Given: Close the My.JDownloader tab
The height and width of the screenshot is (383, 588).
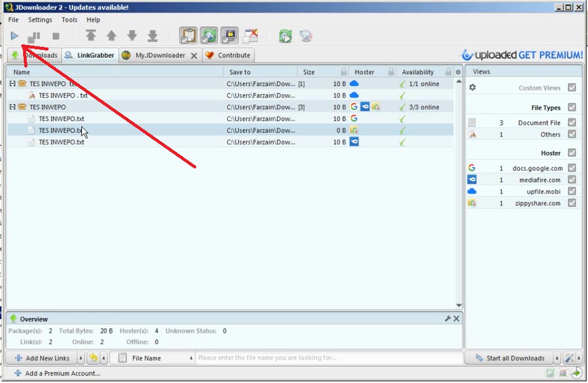Looking at the screenshot, I should click(x=194, y=55).
